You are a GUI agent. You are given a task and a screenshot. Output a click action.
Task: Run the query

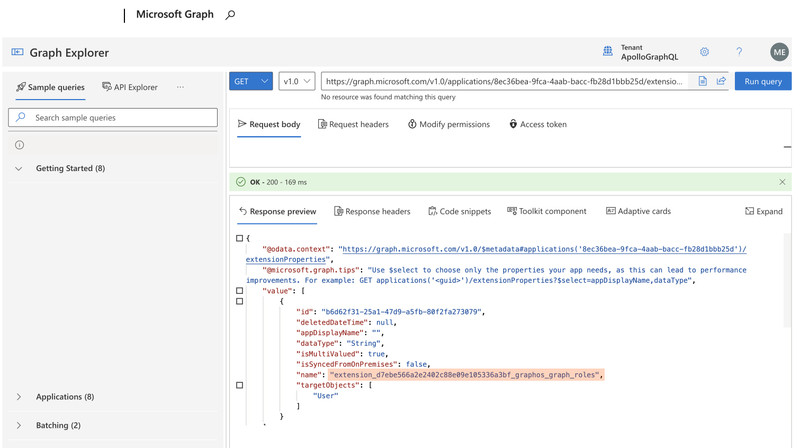(x=763, y=81)
